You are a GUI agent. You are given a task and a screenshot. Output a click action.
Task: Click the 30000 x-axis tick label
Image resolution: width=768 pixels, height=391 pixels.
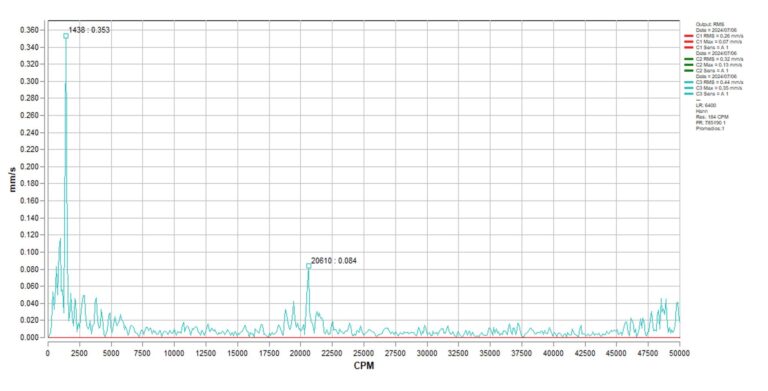click(x=427, y=353)
